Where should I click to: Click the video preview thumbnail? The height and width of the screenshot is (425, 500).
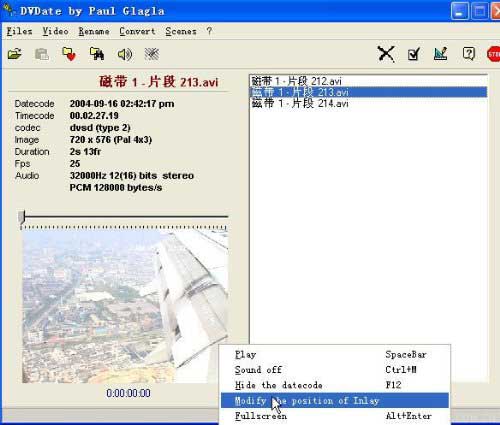[x=125, y=307]
